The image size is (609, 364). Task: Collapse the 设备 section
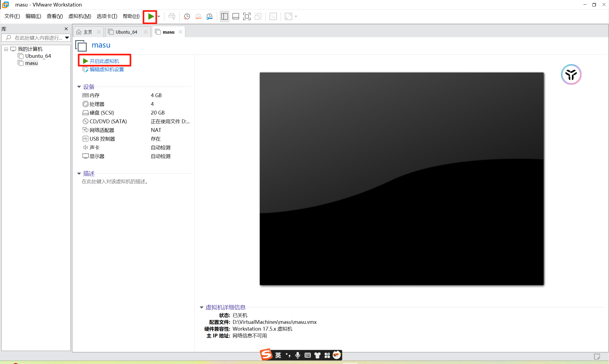tap(79, 87)
